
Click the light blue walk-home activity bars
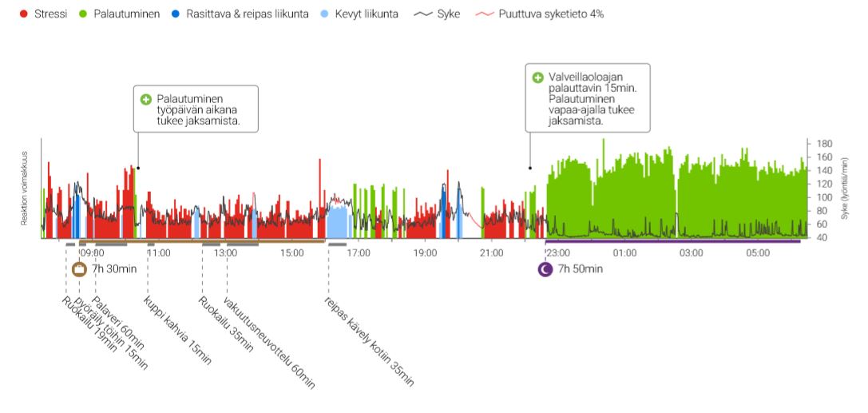tap(339, 221)
